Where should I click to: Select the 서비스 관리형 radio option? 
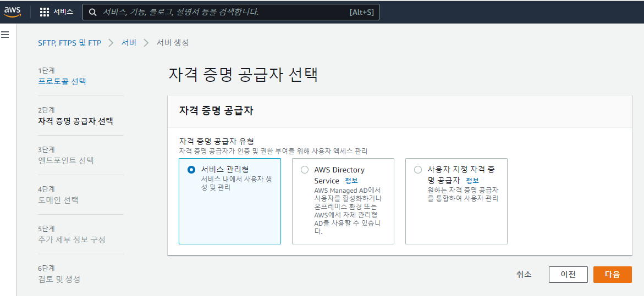click(x=191, y=170)
